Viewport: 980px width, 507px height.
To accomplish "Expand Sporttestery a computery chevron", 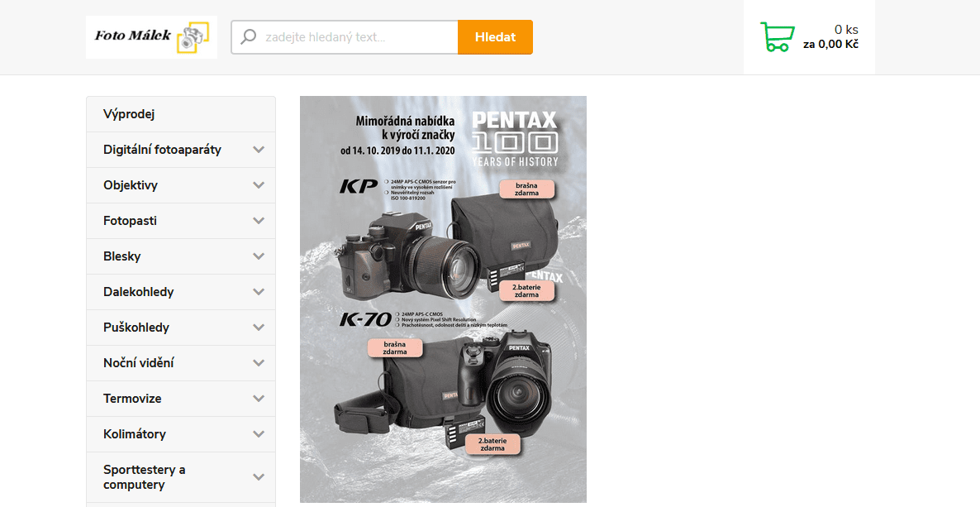I will click(259, 477).
